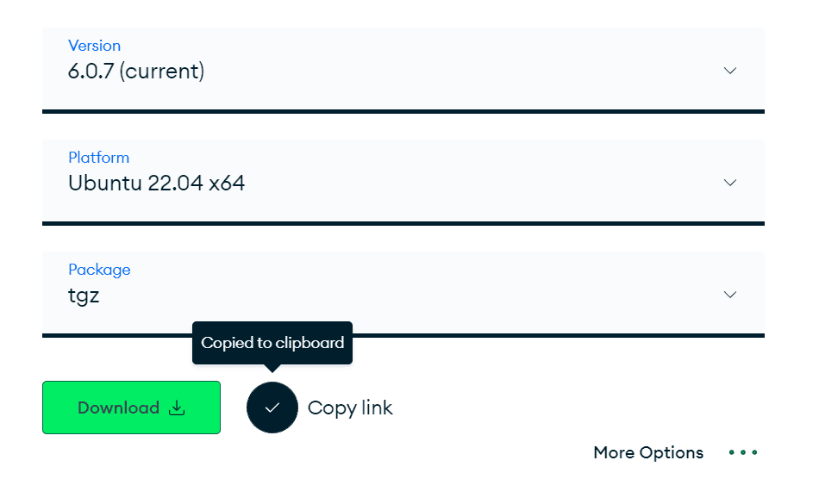Image resolution: width=819 pixels, height=504 pixels.
Task: Click the Copy link text
Action: (x=350, y=408)
